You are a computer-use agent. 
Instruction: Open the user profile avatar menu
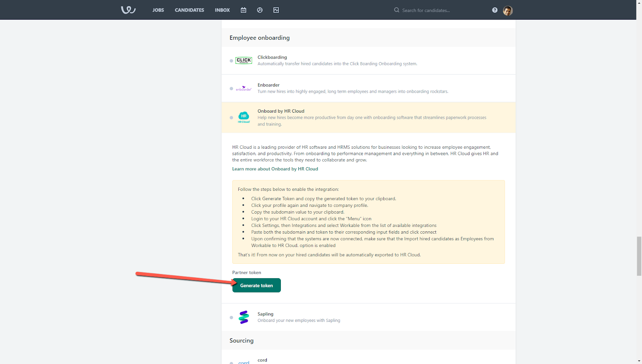[x=508, y=10]
